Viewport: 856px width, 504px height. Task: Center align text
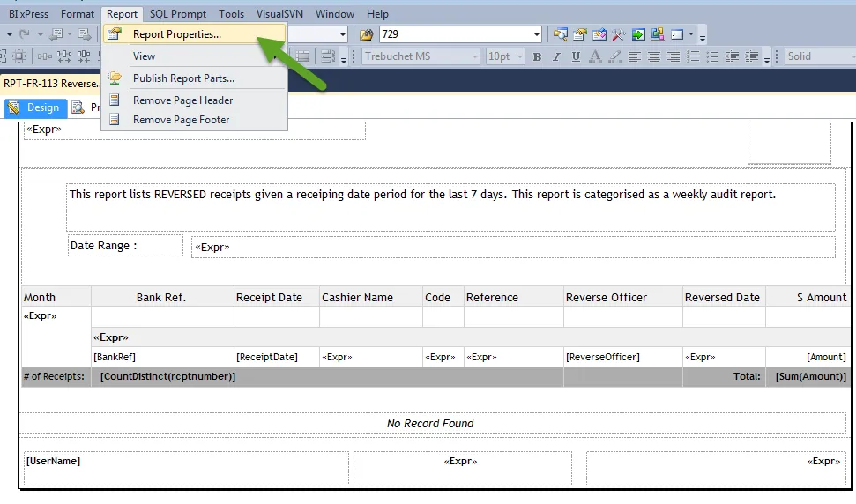pyautogui.click(x=654, y=56)
